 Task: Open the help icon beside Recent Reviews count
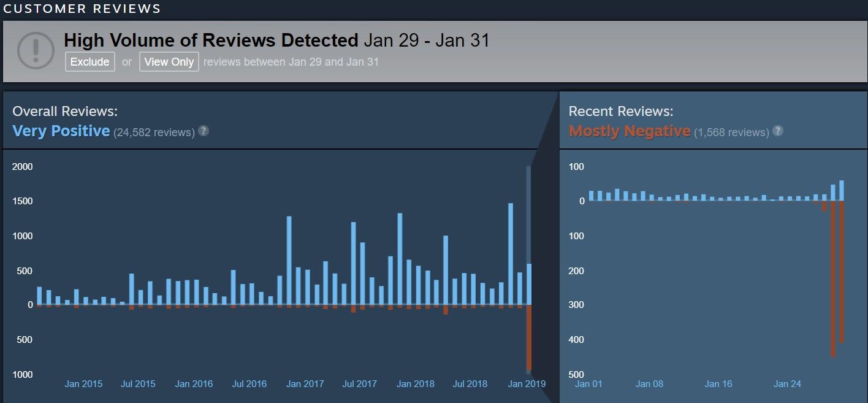coord(777,131)
